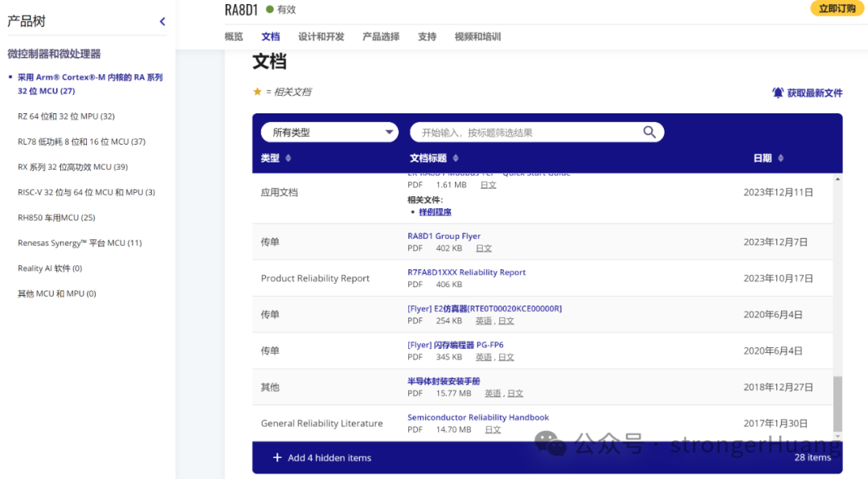
Task: Open 日文 version of RA8D1 Group Flyer
Action: point(484,248)
